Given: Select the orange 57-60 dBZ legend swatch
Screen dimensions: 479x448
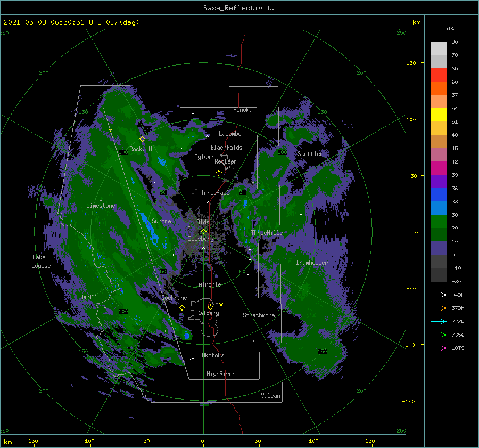Looking at the screenshot, I should pyautogui.click(x=439, y=88).
